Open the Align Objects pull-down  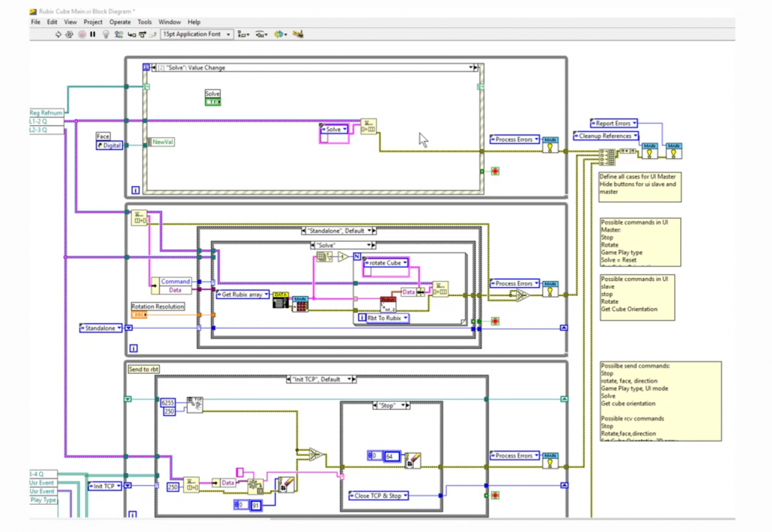coord(244,35)
